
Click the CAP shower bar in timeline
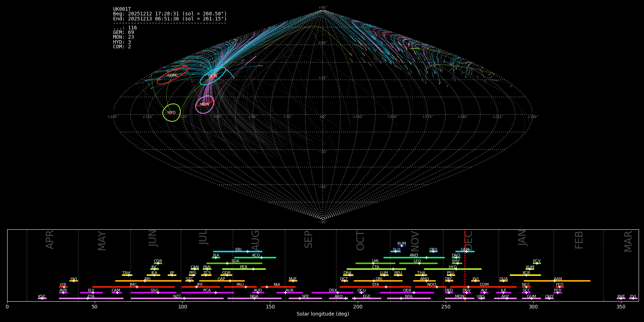coord(222,281)
